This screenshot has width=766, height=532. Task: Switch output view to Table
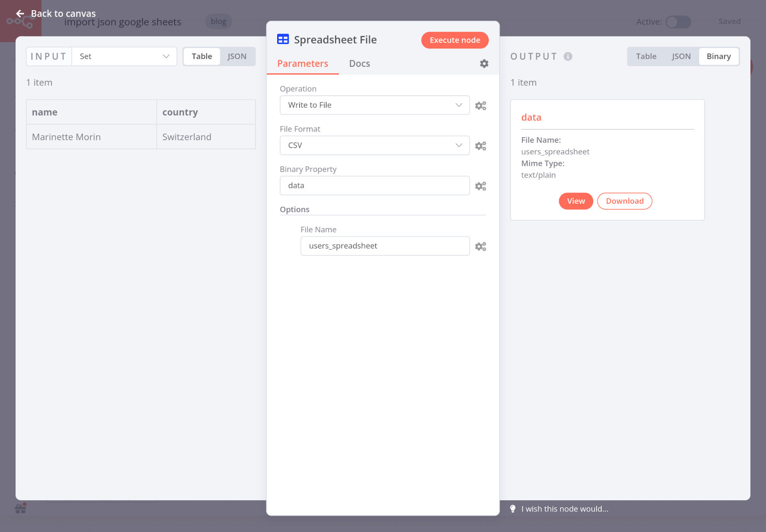646,56
